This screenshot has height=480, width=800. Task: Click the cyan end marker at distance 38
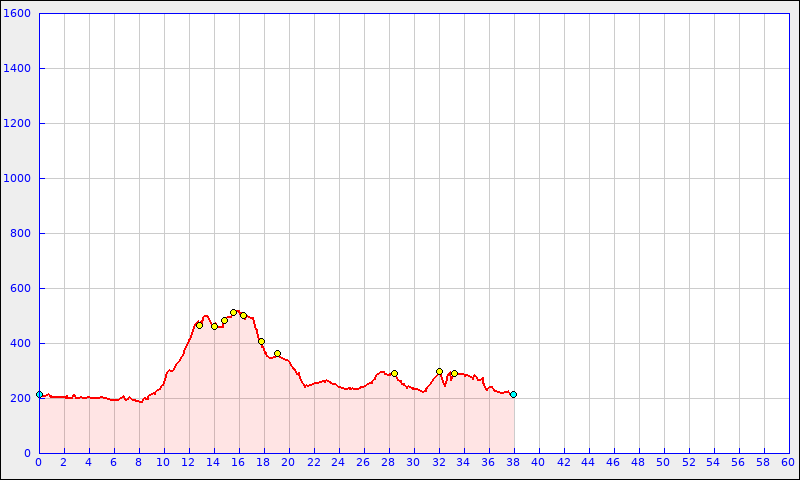coord(513,394)
